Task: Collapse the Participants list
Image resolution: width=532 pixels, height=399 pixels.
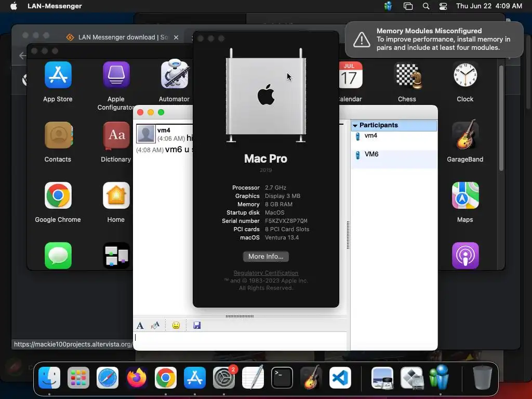Action: pos(355,126)
